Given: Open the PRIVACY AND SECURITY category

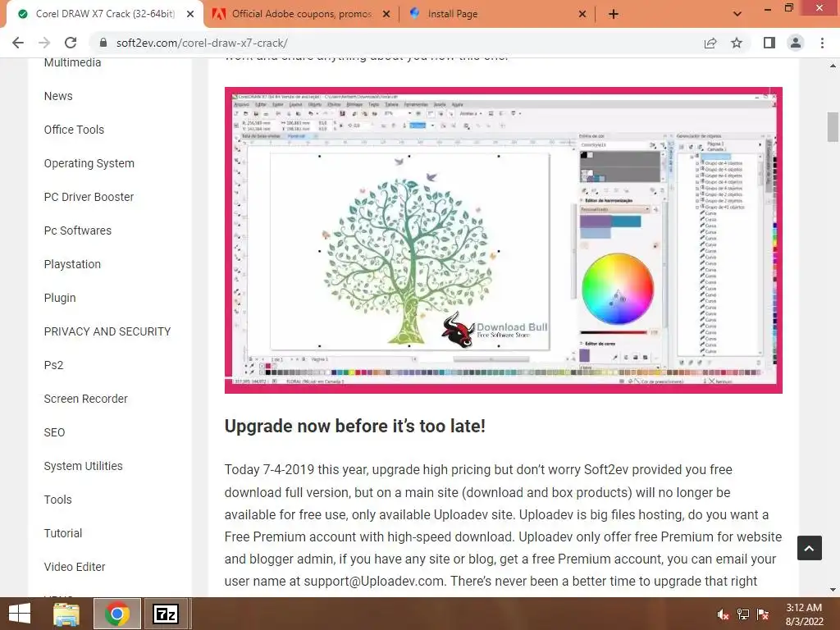Looking at the screenshot, I should 107,331.
